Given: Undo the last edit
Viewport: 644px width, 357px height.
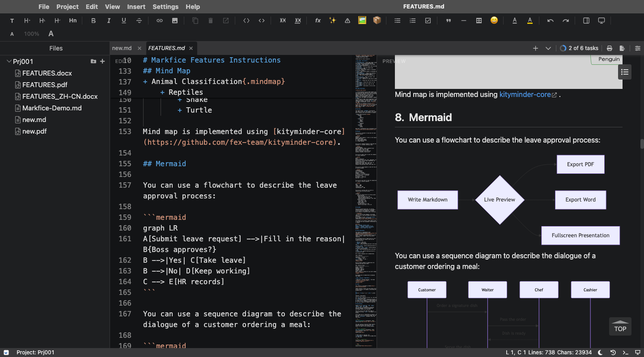Looking at the screenshot, I should click(x=551, y=21).
